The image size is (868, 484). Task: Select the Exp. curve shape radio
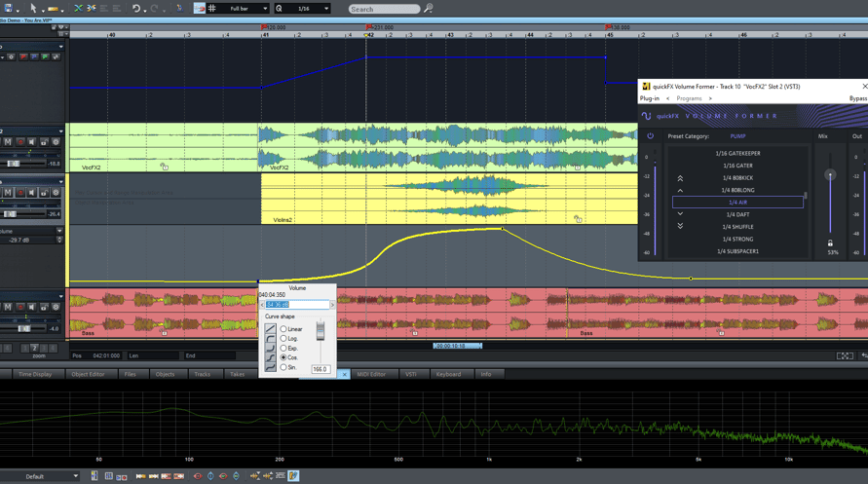click(283, 348)
